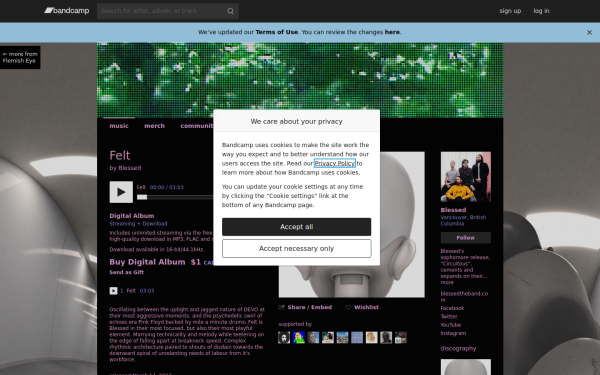This screenshot has height=375, width=600.
Task: Open artist link Blessed under title
Action: 130,168
